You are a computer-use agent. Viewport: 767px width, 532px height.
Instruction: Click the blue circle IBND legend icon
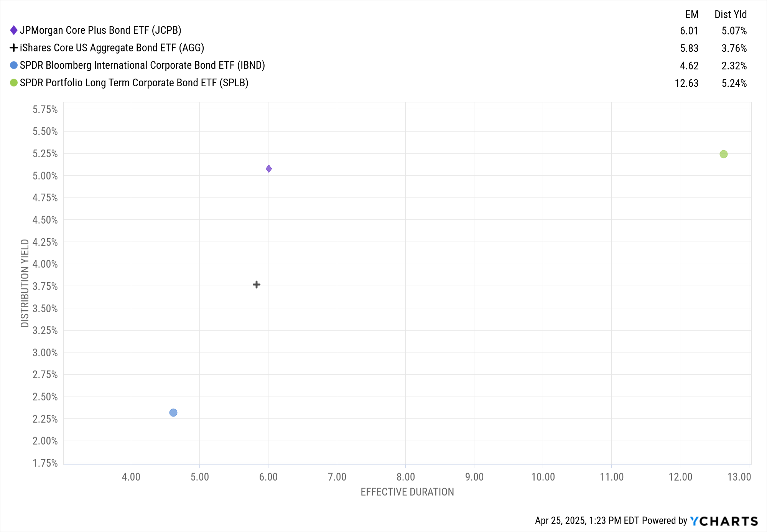click(x=14, y=65)
